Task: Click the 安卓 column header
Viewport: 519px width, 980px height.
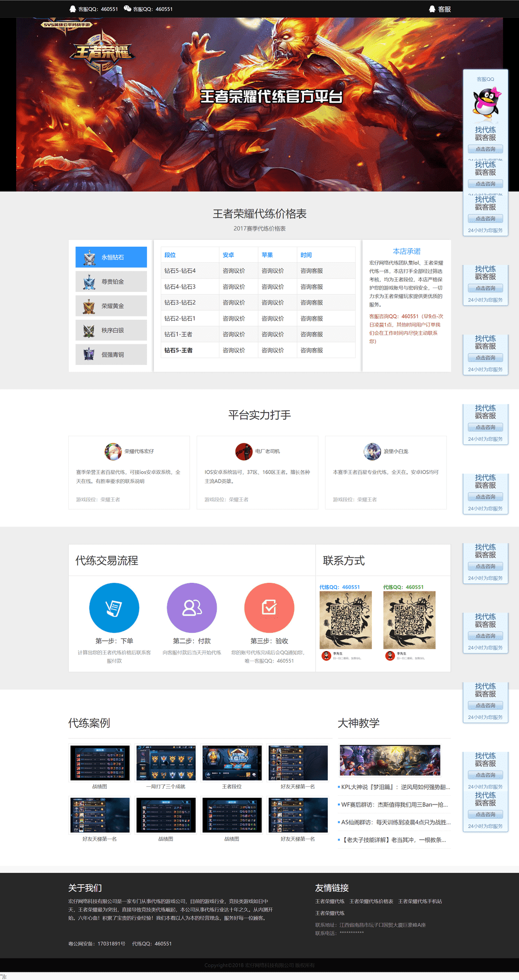Action: coord(228,255)
